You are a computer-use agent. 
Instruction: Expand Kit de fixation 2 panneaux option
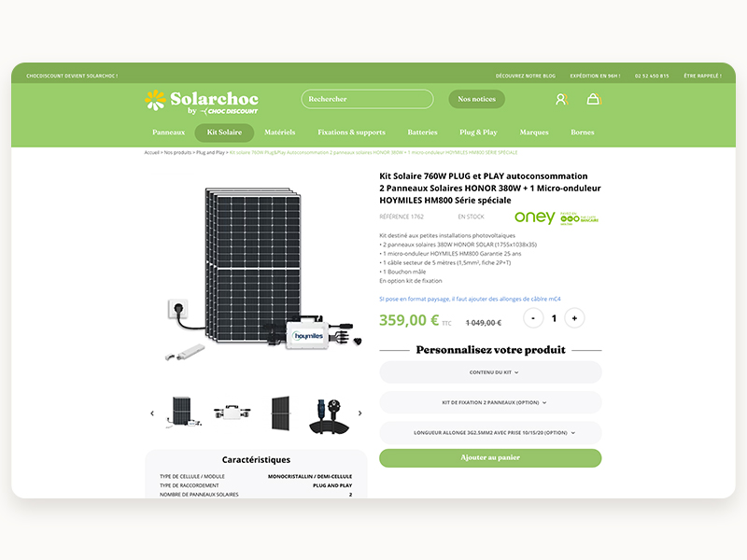point(490,402)
